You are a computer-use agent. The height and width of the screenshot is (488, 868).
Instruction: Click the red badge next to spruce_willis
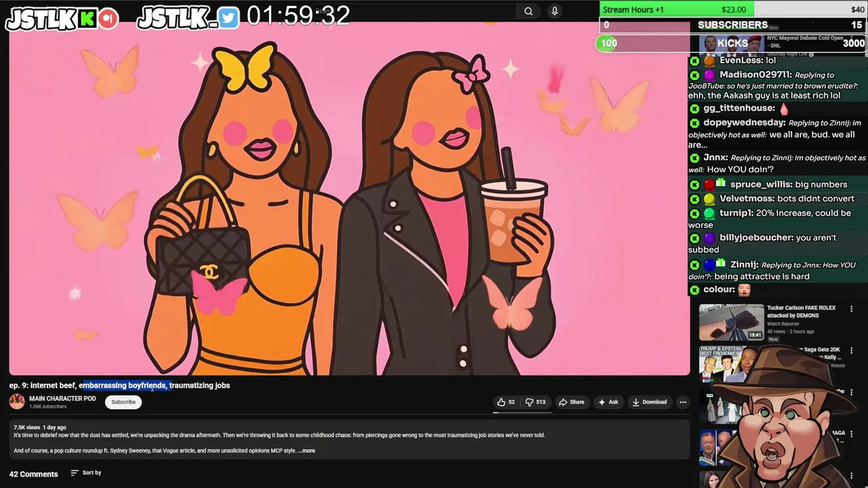pos(709,184)
